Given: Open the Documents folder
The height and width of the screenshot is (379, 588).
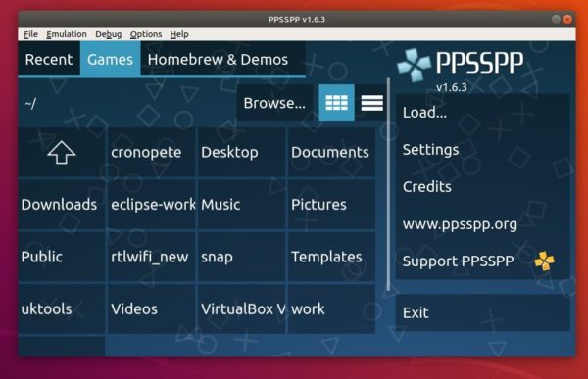Looking at the screenshot, I should click(331, 152).
